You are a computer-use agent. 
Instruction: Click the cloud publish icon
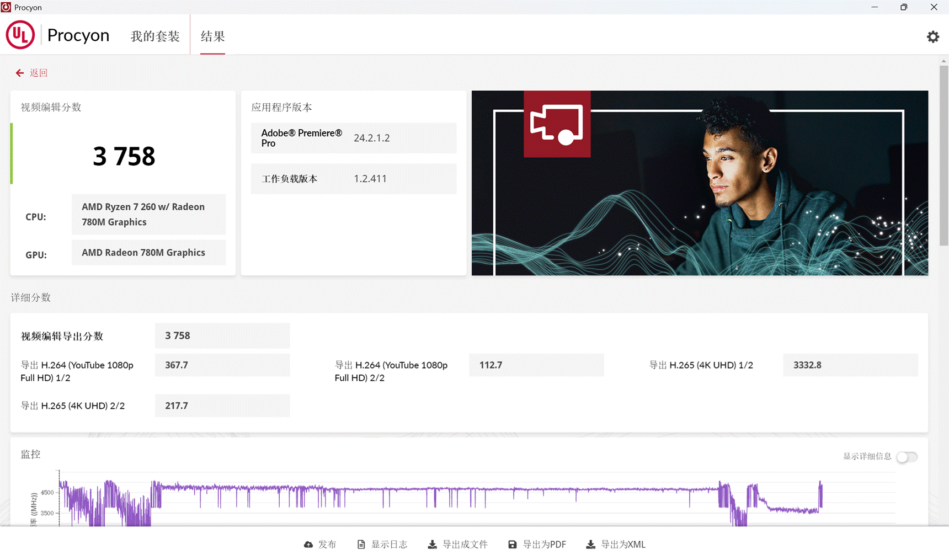(308, 545)
